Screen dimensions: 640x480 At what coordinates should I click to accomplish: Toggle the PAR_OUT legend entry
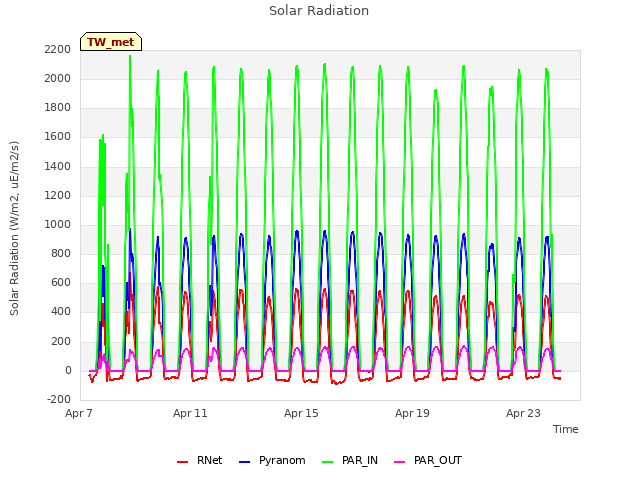pyautogui.click(x=428, y=461)
